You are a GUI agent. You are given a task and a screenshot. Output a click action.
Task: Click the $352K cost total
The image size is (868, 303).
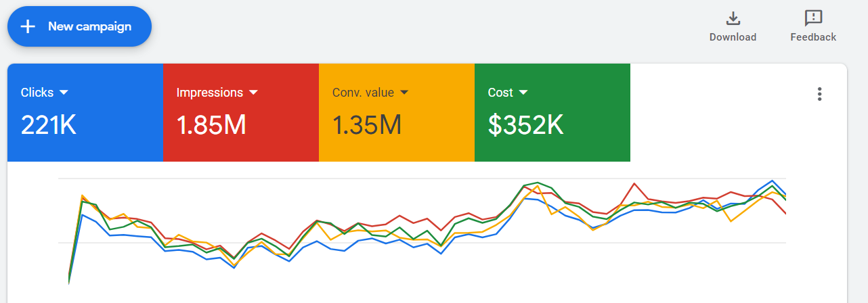point(525,125)
